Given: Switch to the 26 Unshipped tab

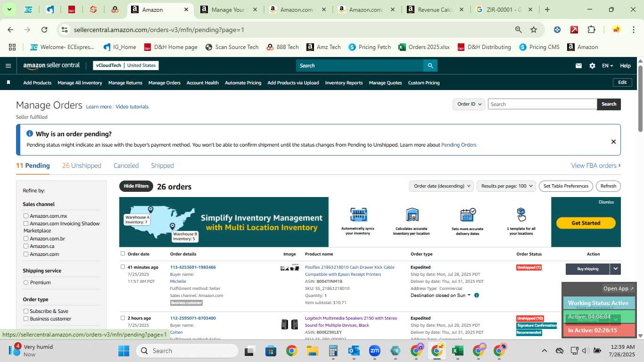Looking at the screenshot, I should tap(82, 165).
